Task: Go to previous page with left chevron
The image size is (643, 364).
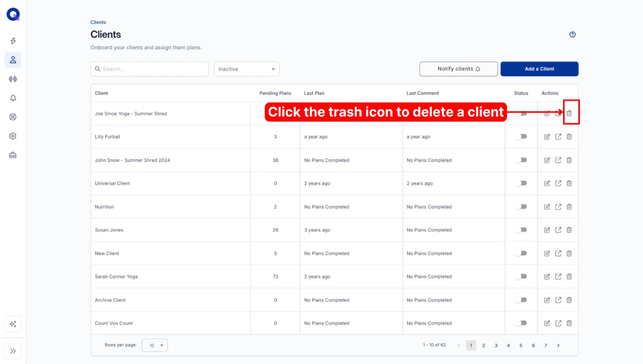Action: tap(459, 346)
